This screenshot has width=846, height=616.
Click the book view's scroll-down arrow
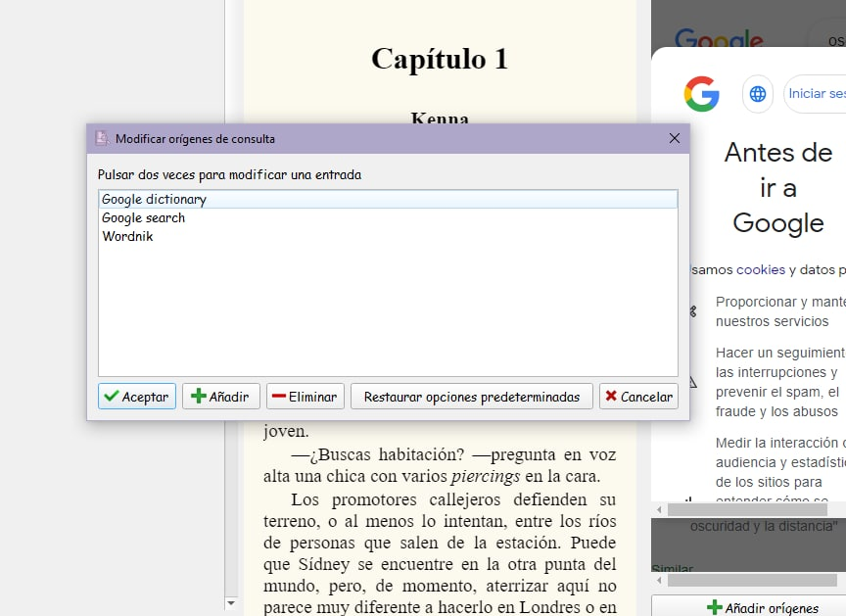pos(232,602)
